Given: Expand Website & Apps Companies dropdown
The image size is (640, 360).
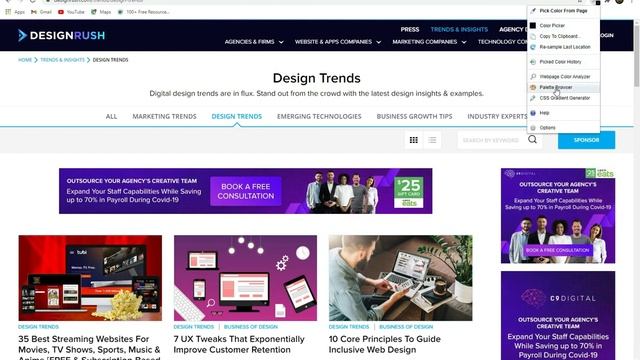Looking at the screenshot, I should click(x=338, y=42).
